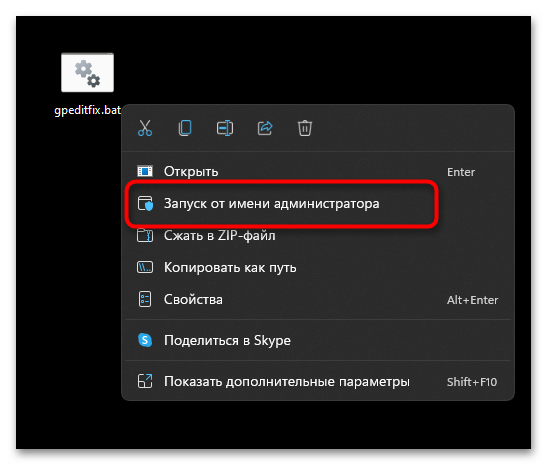Expand Показать дополнительные параметры
Viewport: 547px width, 465px height.
point(317,382)
